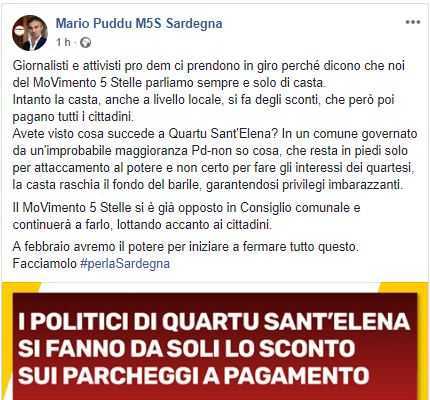Click the line "la casta raschia il fondo del barile"

click(208, 185)
